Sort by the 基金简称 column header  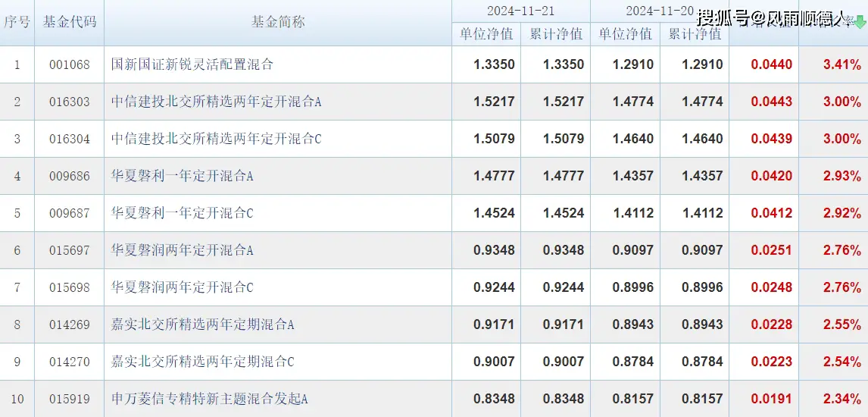pyautogui.click(x=278, y=21)
